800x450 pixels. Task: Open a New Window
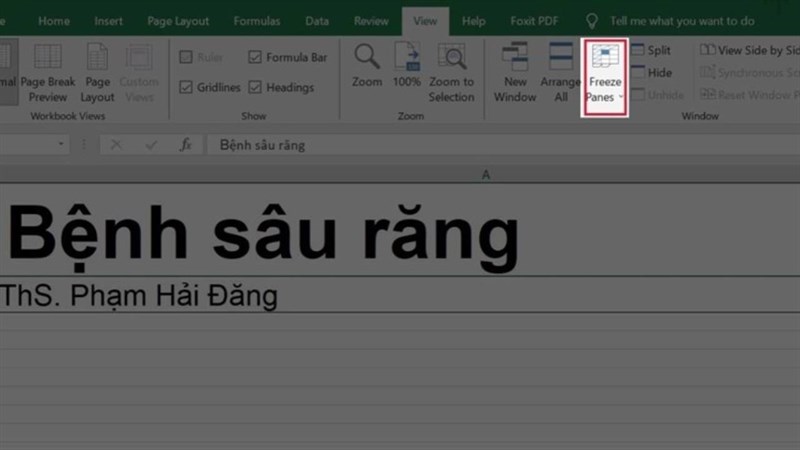pos(515,72)
